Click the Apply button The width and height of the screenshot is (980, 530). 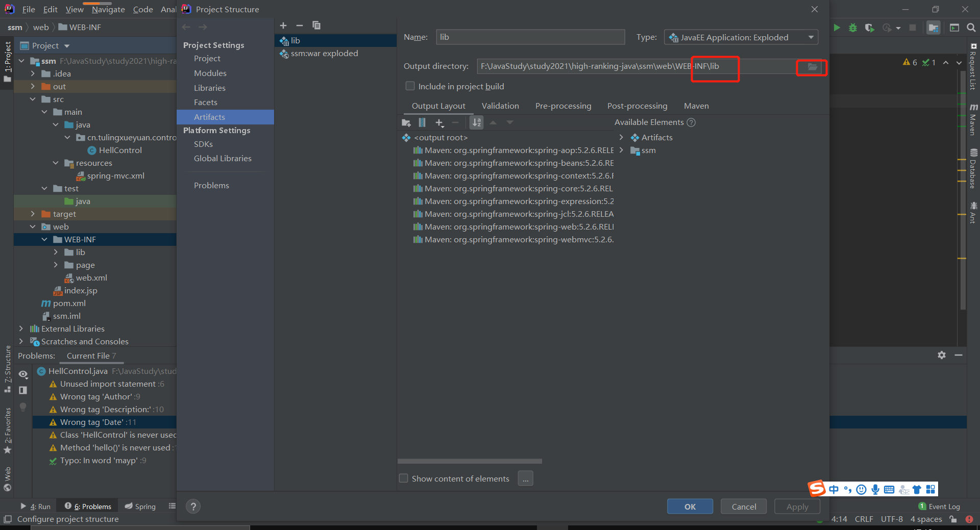(797, 506)
